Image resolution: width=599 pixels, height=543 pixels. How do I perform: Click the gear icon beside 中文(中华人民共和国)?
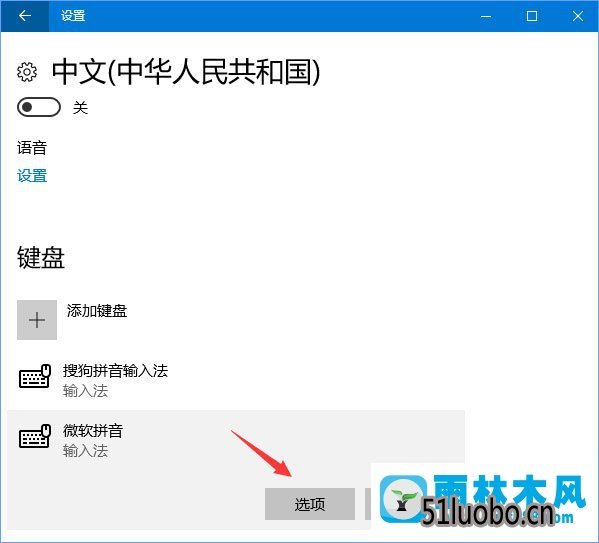[27, 71]
